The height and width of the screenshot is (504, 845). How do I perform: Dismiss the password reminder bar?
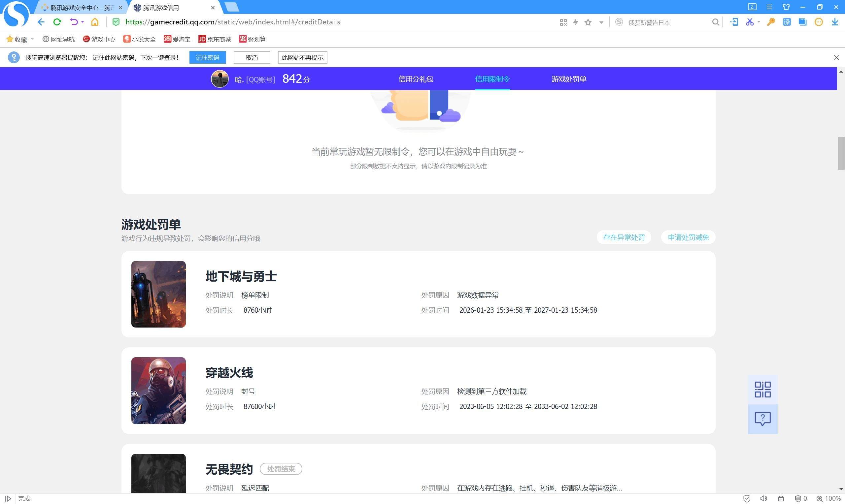[x=836, y=57]
